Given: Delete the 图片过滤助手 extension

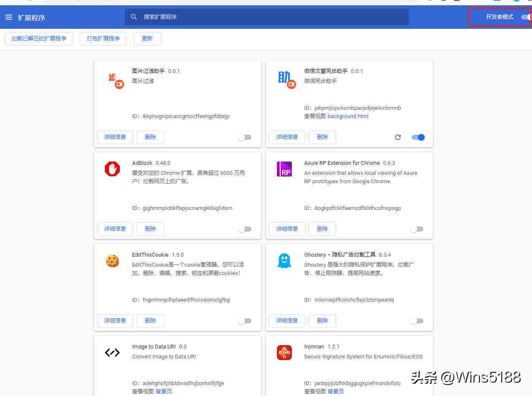Looking at the screenshot, I should tap(150, 137).
